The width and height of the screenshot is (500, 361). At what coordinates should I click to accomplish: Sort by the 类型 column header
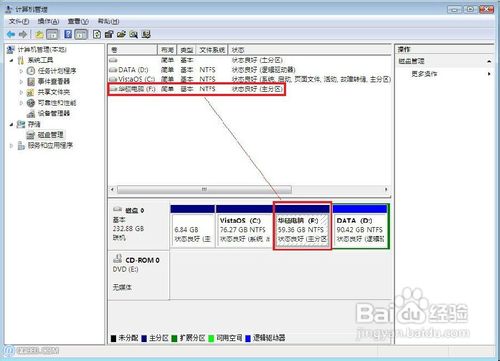pyautogui.click(x=187, y=50)
